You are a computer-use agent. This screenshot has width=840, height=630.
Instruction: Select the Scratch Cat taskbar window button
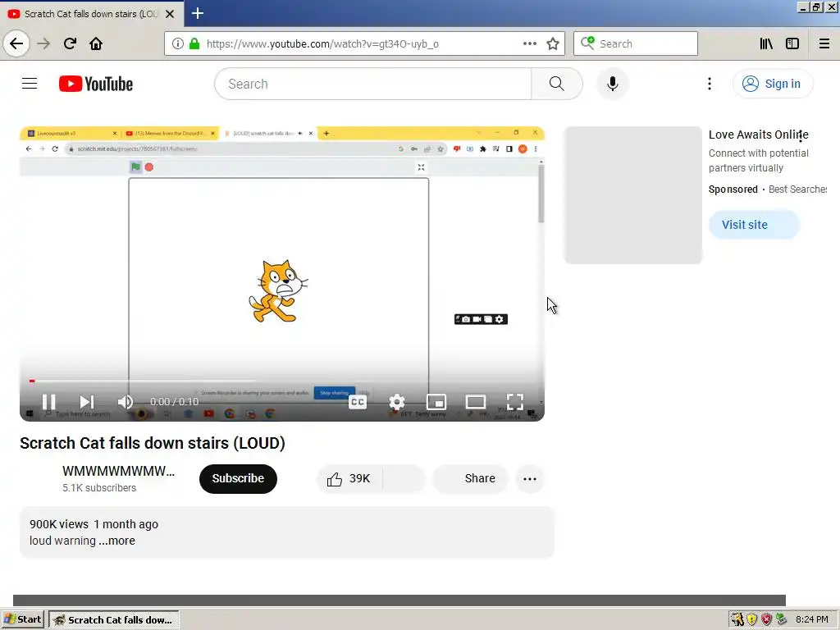(113, 619)
